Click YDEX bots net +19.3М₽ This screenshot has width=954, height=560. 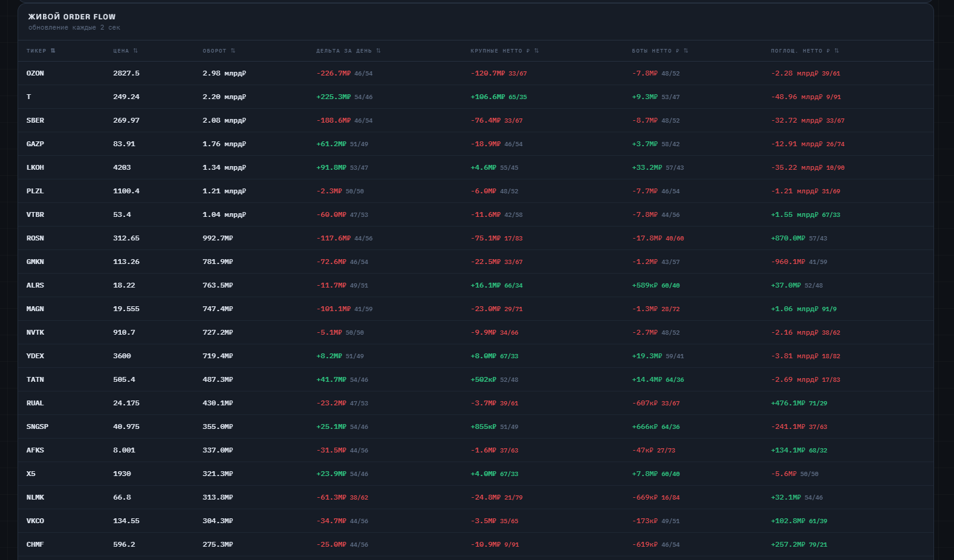(x=647, y=356)
